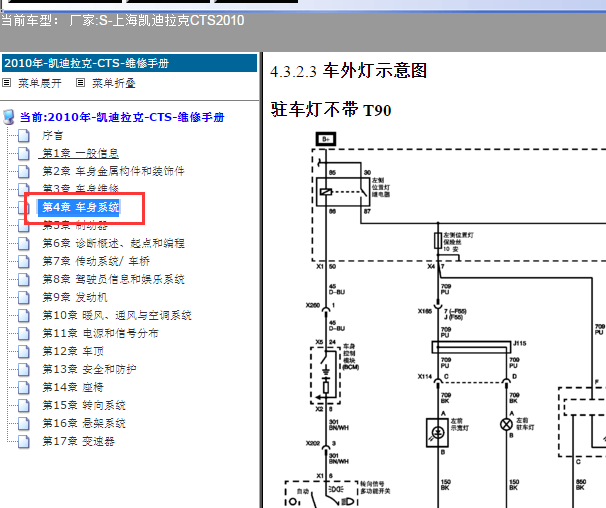Open 第1章 一般信息 link
This screenshot has width=606, height=508.
tap(80, 153)
